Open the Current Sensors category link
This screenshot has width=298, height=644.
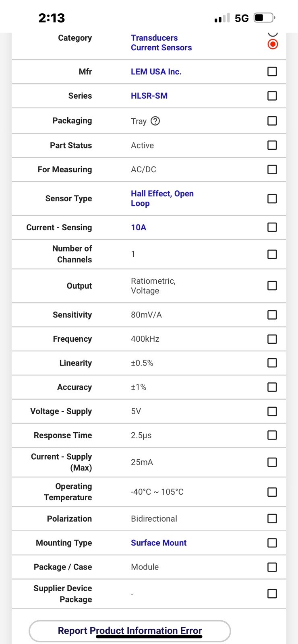pyautogui.click(x=161, y=47)
